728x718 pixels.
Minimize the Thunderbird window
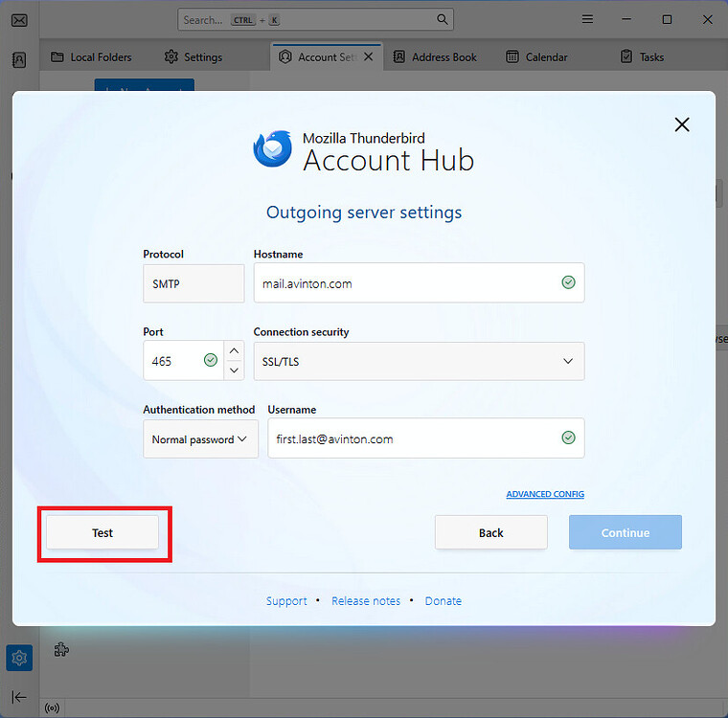tap(626, 19)
